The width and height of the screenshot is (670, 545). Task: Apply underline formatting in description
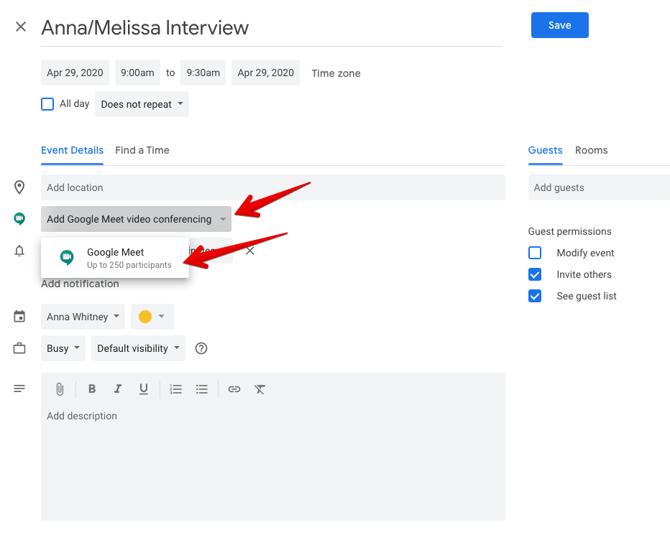[x=144, y=389]
